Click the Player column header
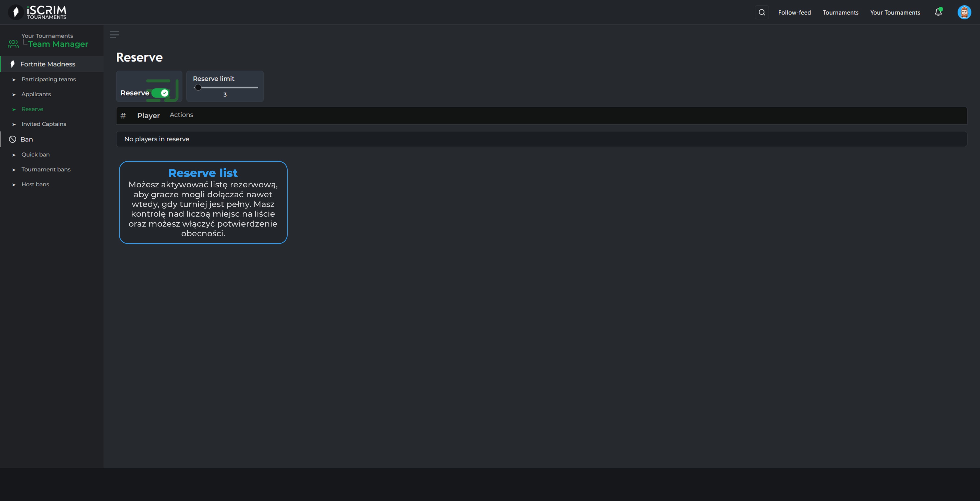Viewport: 980px width, 501px height. pyautogui.click(x=148, y=115)
